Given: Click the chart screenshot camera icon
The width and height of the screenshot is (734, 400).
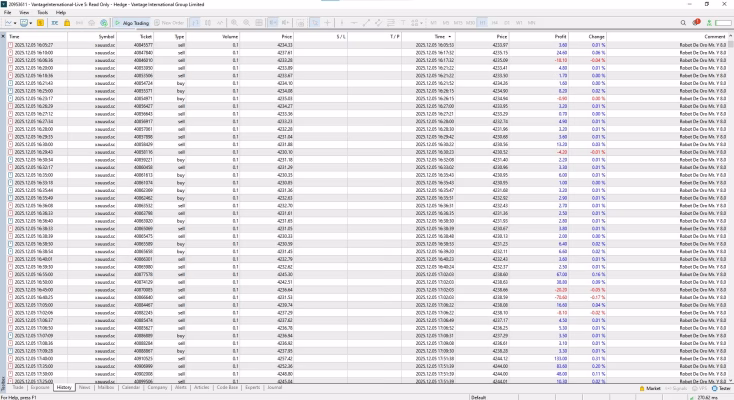Looking at the screenshot, I should pyautogui.click(x=301, y=22).
